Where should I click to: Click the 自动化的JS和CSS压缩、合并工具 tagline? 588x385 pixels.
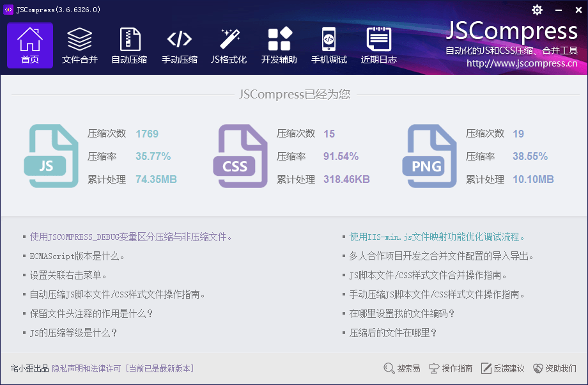[x=511, y=51]
